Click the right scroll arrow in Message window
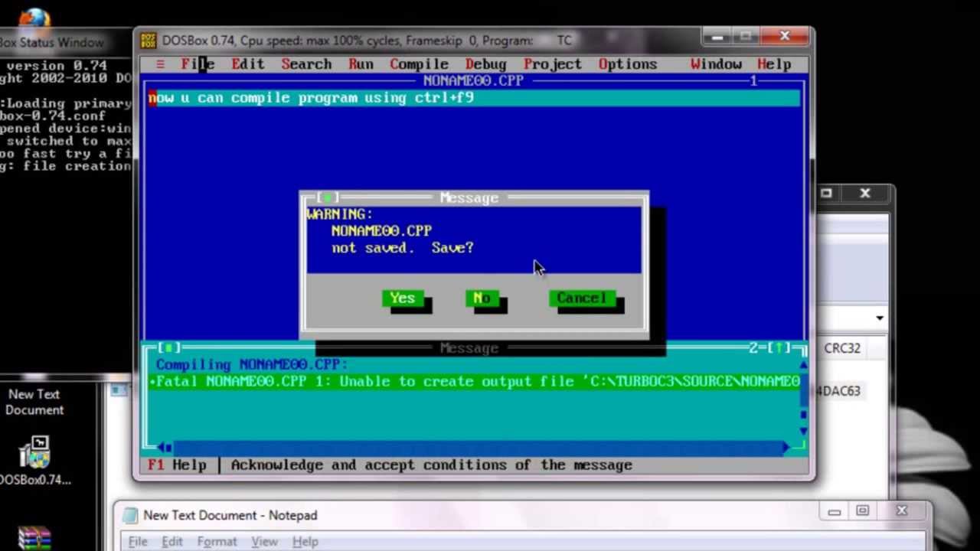This screenshot has width=980, height=551. pos(786,447)
